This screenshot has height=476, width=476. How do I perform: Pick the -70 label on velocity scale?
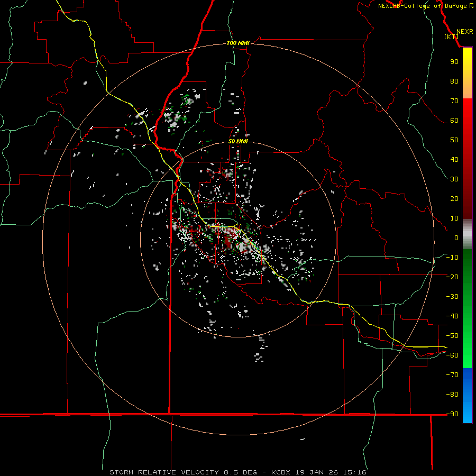(x=452, y=375)
